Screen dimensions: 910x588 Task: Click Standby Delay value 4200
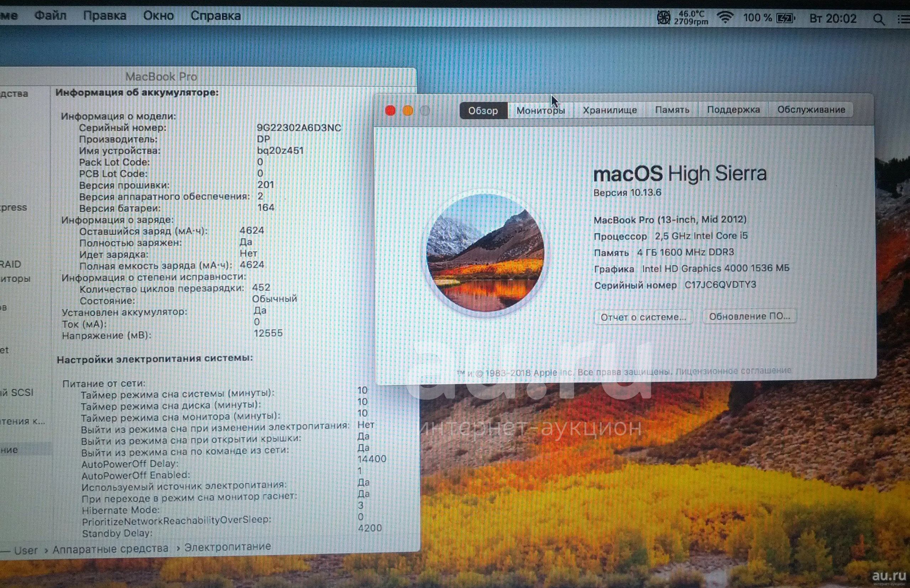(x=370, y=528)
